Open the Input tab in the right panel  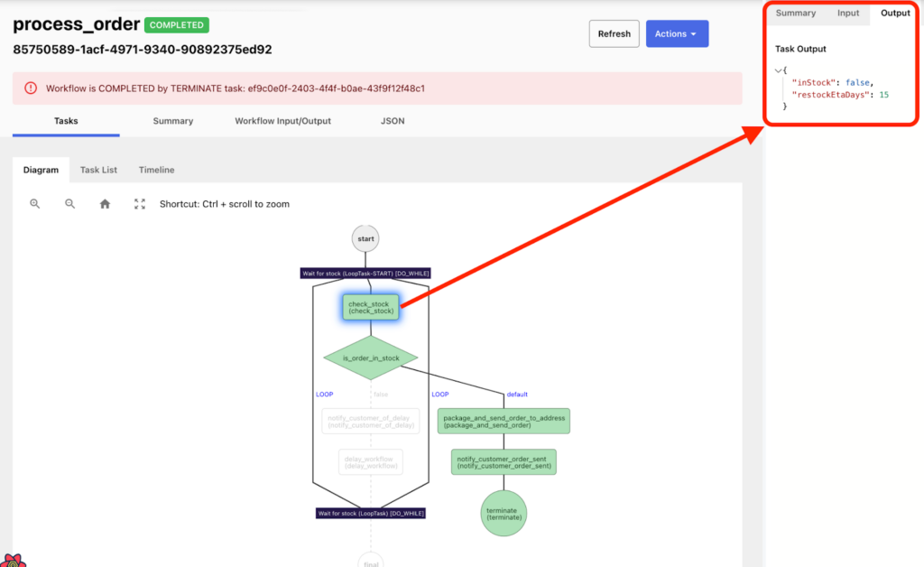[x=848, y=13]
